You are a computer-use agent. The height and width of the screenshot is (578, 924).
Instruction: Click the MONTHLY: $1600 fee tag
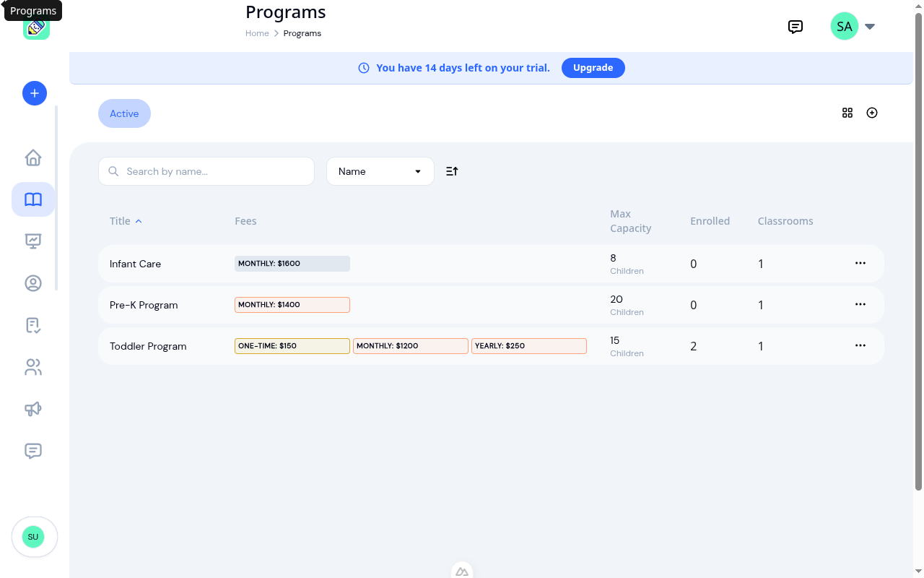point(292,264)
